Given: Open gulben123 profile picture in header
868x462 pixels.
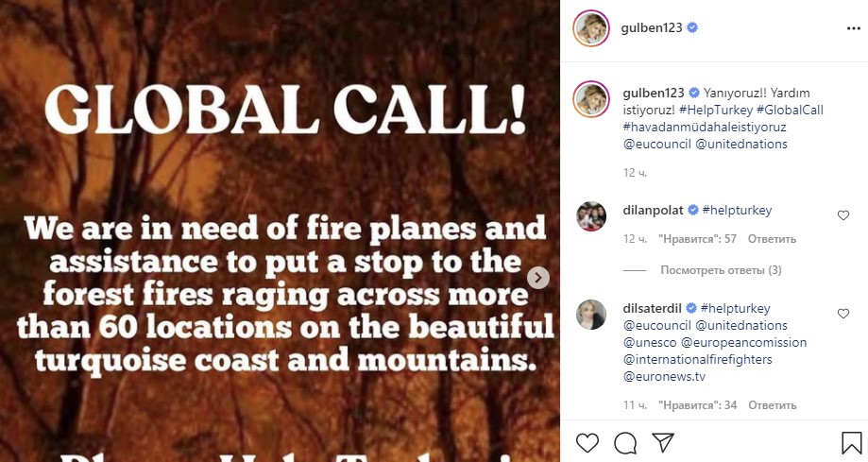Looking at the screenshot, I should point(591,29).
